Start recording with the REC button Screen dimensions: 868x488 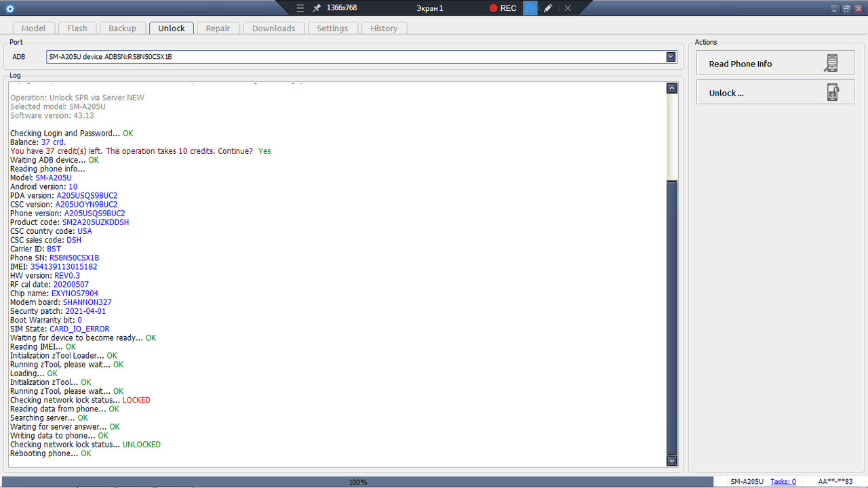pos(502,8)
